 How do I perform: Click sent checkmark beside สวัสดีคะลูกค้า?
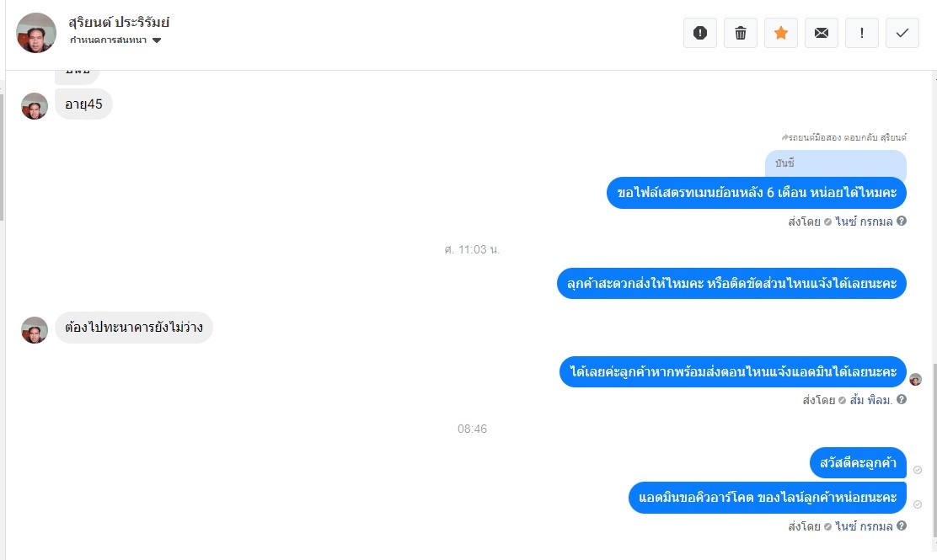[918, 470]
